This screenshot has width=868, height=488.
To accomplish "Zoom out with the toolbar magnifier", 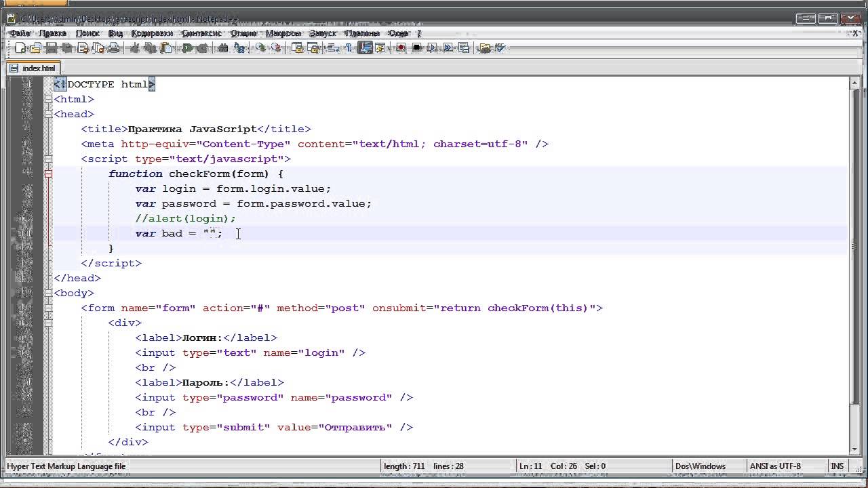I will [x=275, y=48].
